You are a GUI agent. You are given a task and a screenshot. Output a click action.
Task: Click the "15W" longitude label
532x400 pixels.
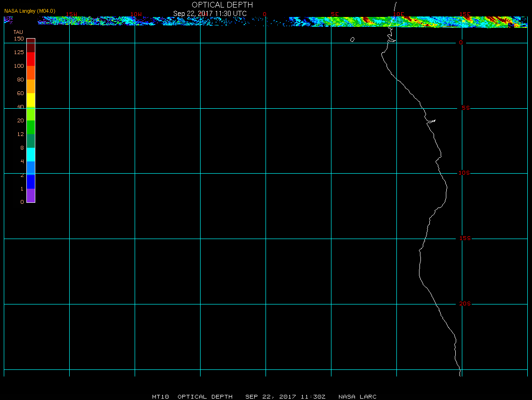click(x=71, y=14)
